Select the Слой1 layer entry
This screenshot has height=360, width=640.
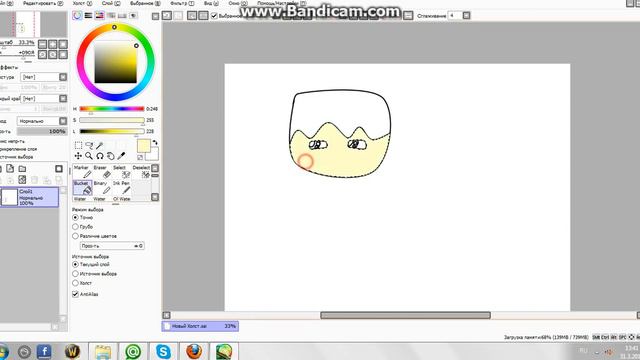click(x=29, y=197)
